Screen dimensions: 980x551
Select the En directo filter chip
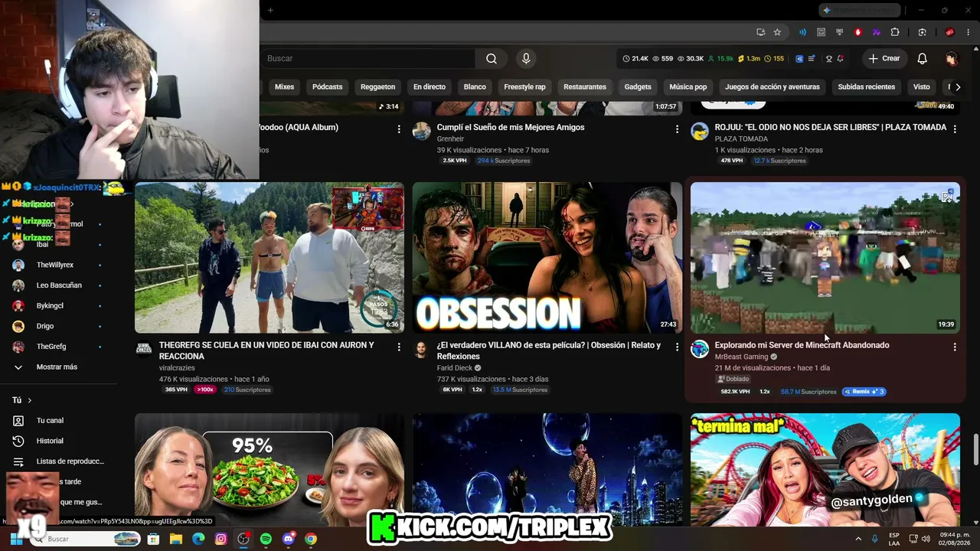click(430, 87)
